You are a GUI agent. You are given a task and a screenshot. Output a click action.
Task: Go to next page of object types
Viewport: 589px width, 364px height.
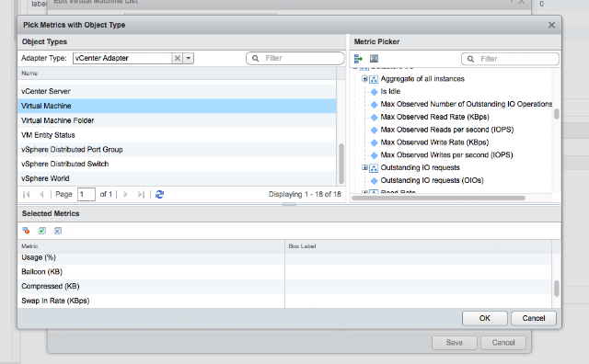coord(125,194)
